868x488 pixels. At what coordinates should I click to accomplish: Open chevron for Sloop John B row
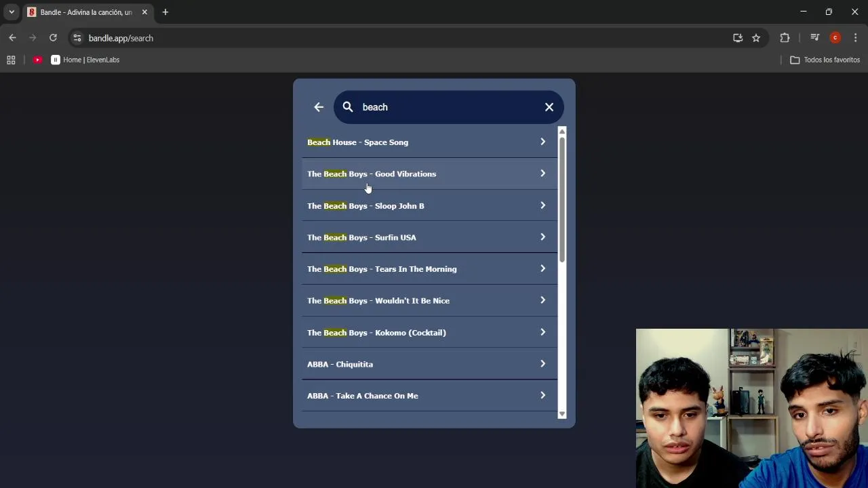click(x=542, y=205)
